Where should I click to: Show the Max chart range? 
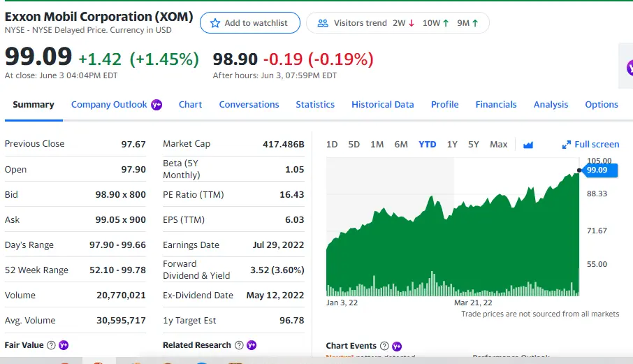498,145
